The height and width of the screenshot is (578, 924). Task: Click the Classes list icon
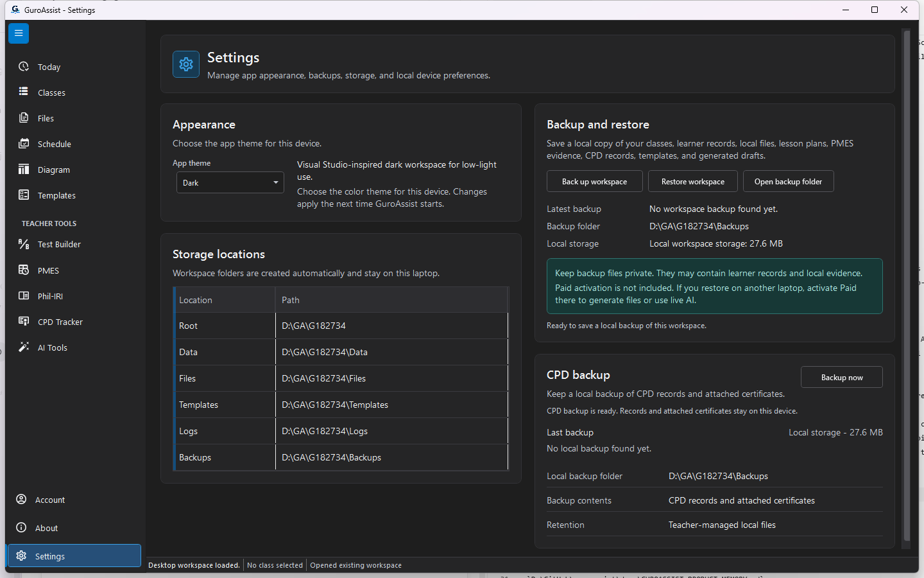24,92
